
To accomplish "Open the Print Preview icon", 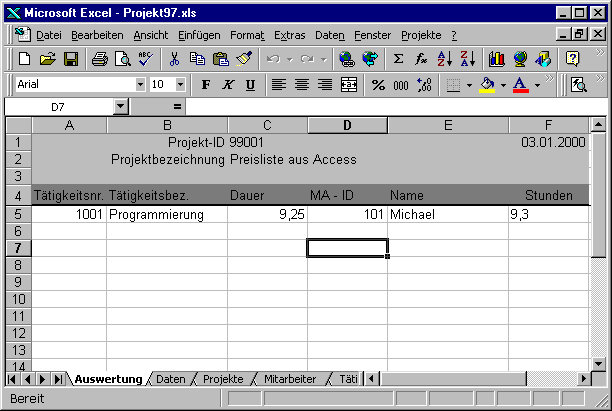I will 122,59.
